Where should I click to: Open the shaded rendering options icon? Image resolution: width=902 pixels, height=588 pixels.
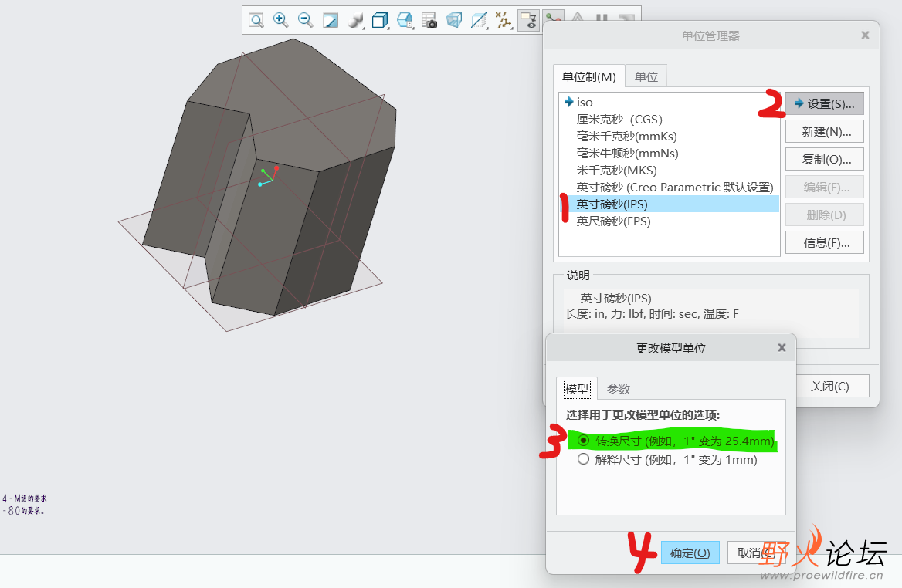click(355, 21)
